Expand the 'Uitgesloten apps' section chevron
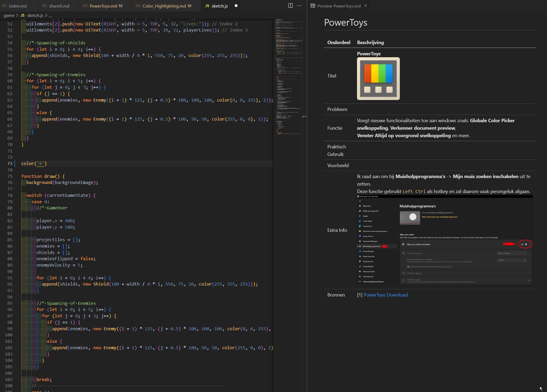 tap(529, 280)
